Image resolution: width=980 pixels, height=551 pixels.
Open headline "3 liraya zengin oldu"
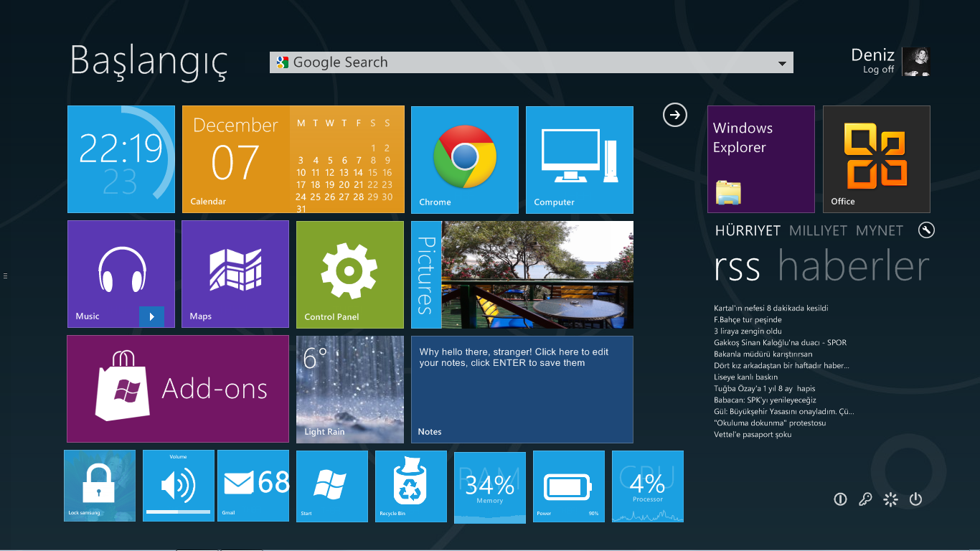tap(748, 331)
